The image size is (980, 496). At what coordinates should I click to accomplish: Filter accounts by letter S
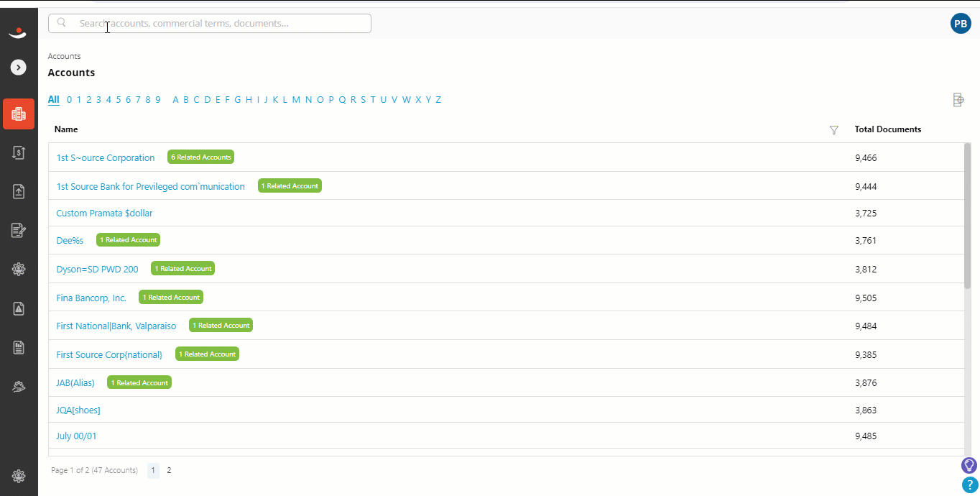(x=364, y=100)
